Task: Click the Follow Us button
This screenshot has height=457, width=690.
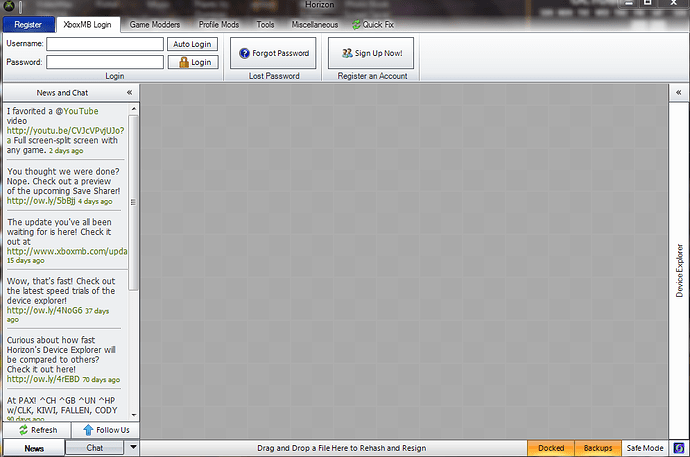Action: (x=105, y=430)
